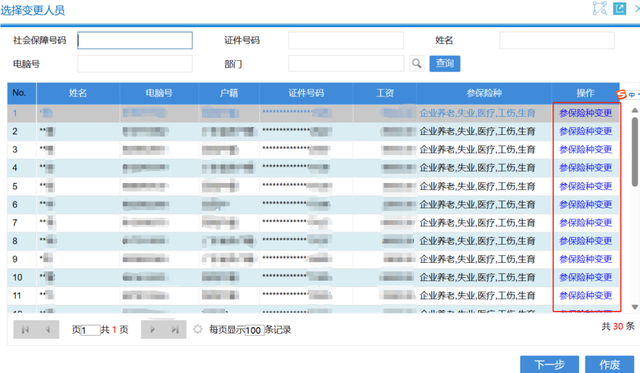Screen dimensions: 640x373
Task: Open 参保险种变更 link in row 5
Action: pos(586,186)
